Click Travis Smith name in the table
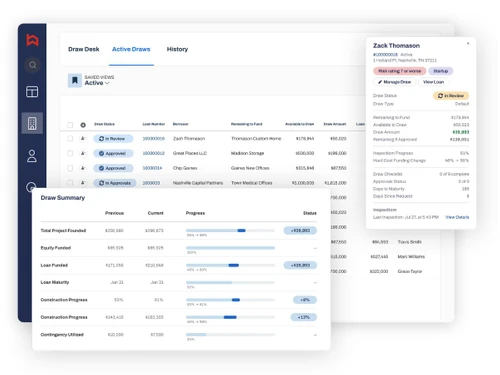Image resolution: width=500 pixels, height=375 pixels. coord(409,242)
